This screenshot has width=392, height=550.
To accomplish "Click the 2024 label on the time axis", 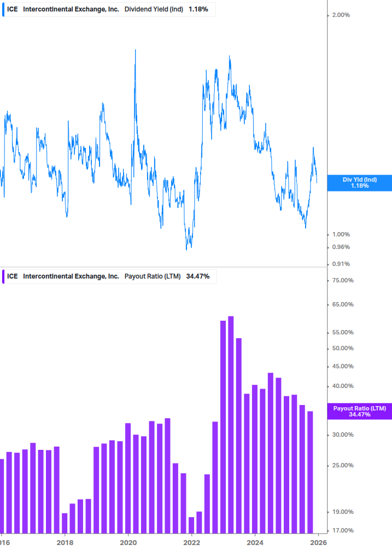I will pos(255,543).
